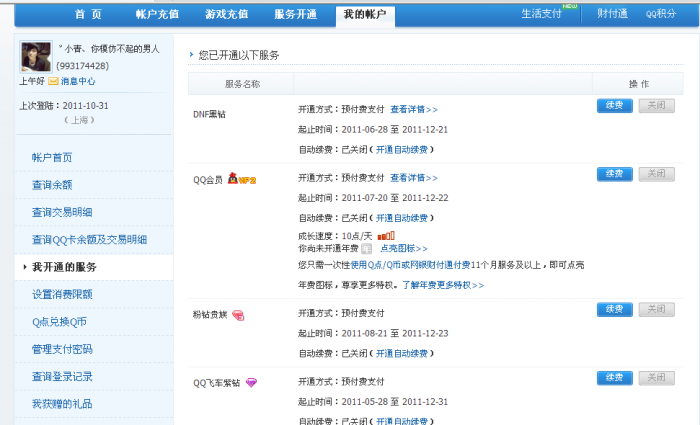Click the user avatar photo
Screen dimensions: 700x425
coord(36,57)
